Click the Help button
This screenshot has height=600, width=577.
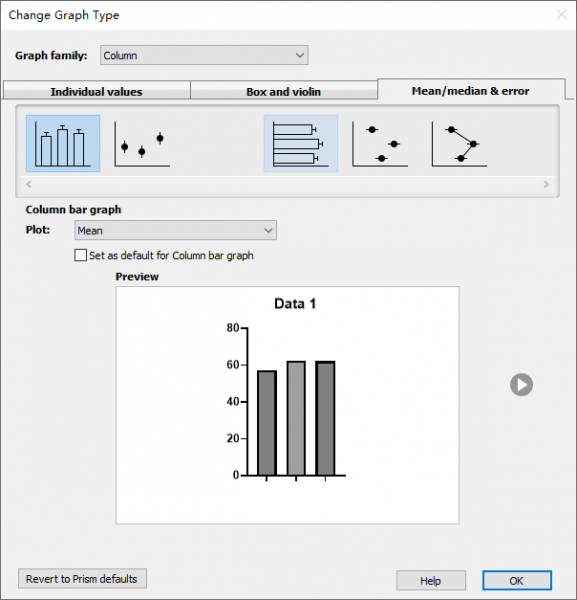431,581
